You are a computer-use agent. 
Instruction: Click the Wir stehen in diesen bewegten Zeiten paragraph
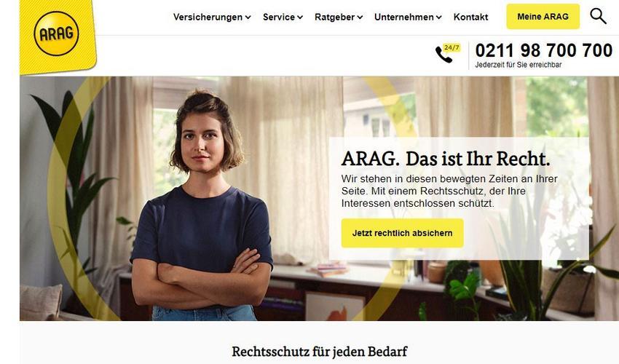pyautogui.click(x=449, y=191)
